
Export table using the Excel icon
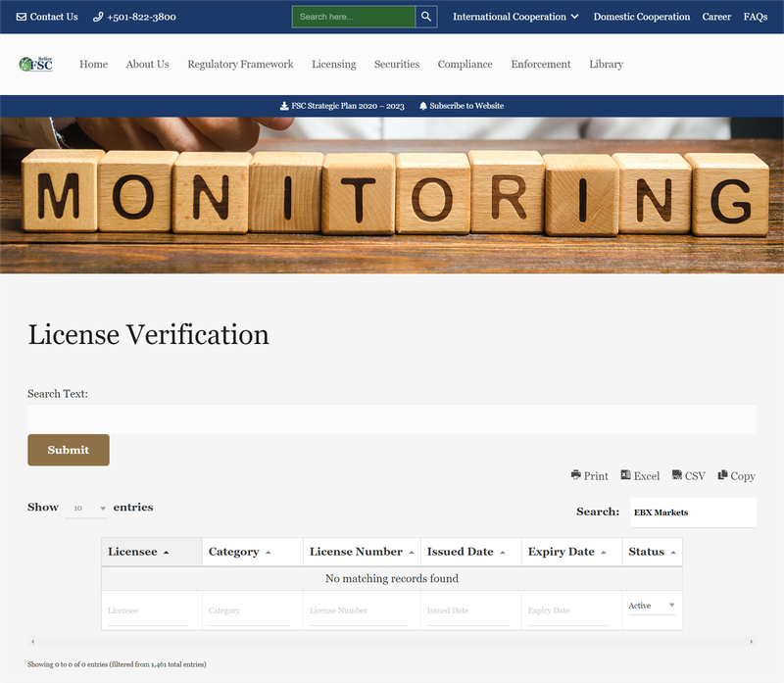pyautogui.click(x=640, y=475)
